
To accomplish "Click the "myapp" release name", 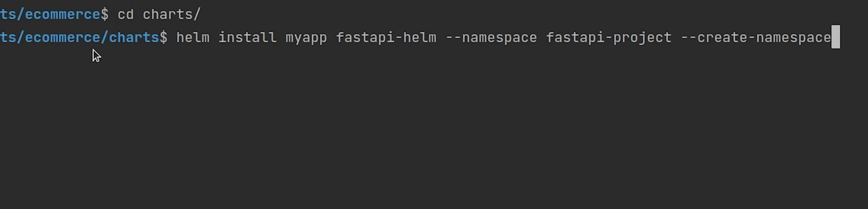I will click(306, 37).
